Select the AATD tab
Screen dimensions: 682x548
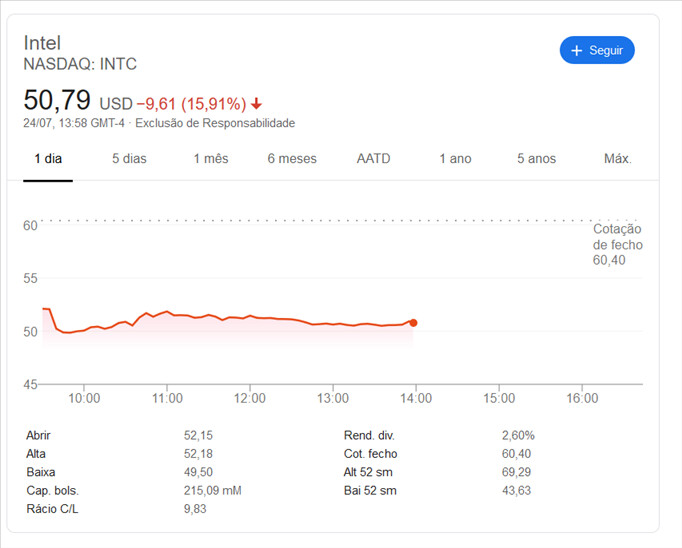(x=373, y=159)
